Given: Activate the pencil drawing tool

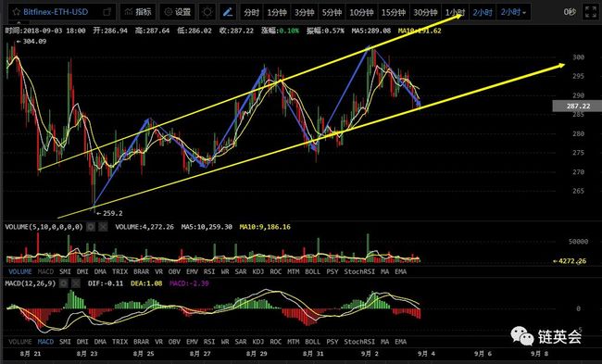Looking at the screenshot, I should (x=228, y=12).
